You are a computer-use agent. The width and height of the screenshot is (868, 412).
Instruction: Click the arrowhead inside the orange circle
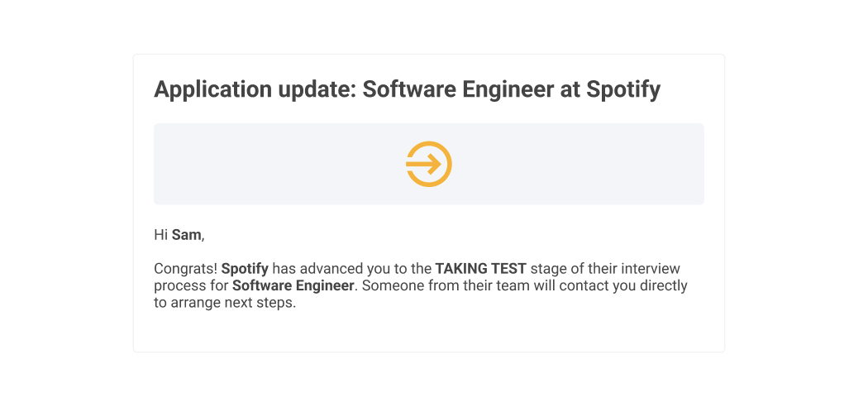pyautogui.click(x=435, y=164)
